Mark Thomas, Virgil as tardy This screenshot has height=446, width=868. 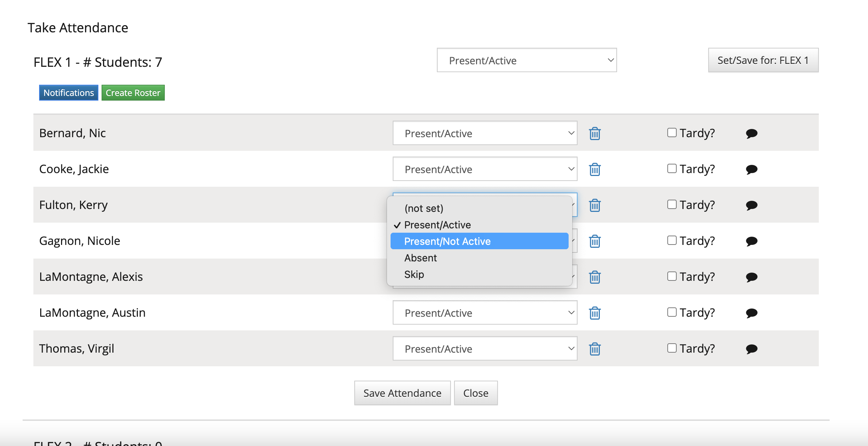[671, 348]
